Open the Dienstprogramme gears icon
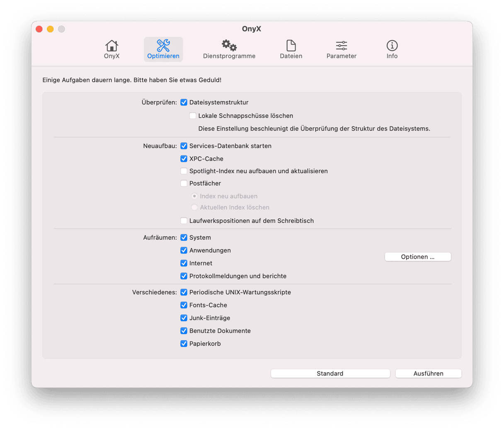The height and width of the screenshot is (429, 504). point(229,45)
